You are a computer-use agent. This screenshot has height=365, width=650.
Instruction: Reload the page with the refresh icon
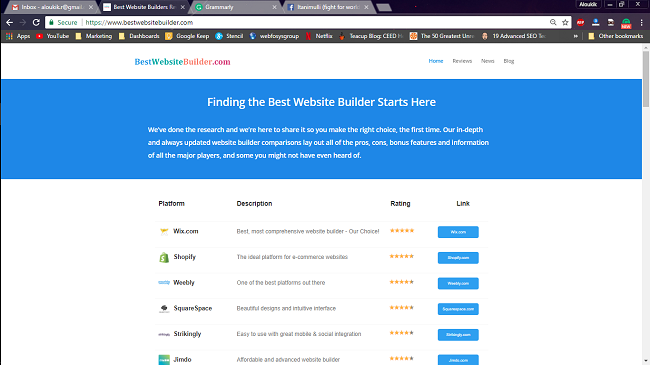pyautogui.click(x=36, y=22)
